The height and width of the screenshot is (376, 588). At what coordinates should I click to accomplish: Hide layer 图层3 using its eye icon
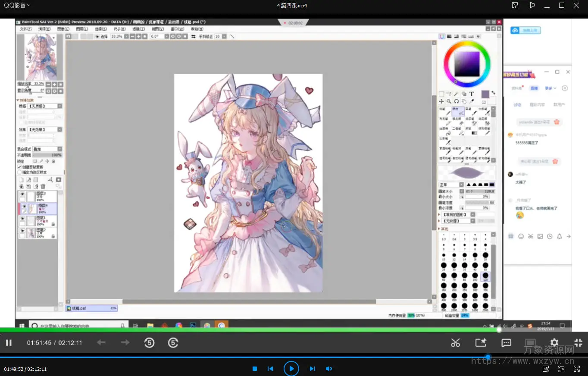(x=22, y=194)
